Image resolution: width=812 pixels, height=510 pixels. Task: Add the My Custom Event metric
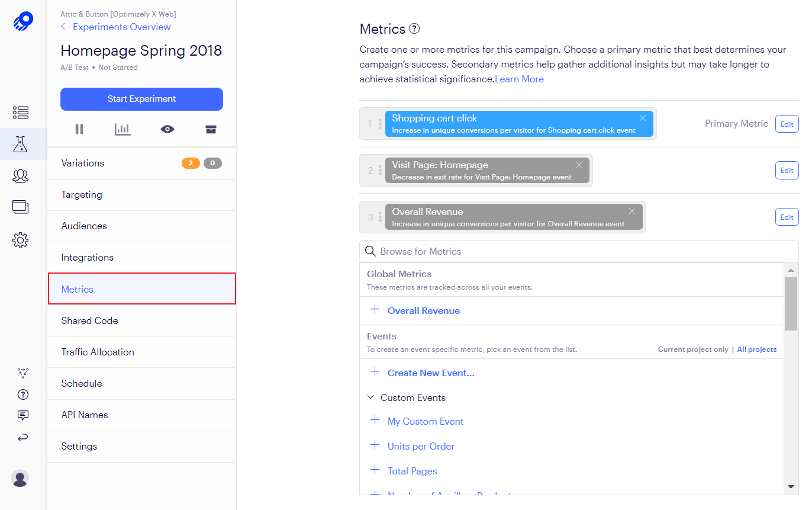click(x=425, y=421)
